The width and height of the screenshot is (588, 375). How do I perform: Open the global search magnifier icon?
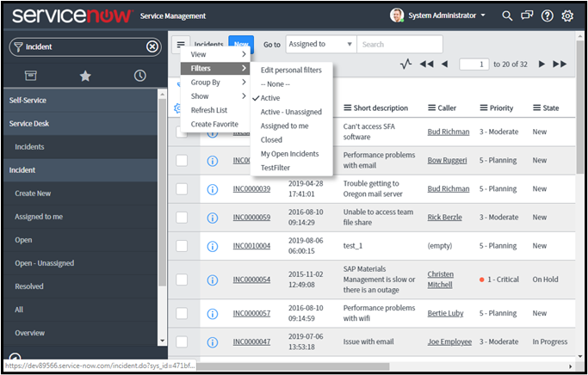(507, 15)
